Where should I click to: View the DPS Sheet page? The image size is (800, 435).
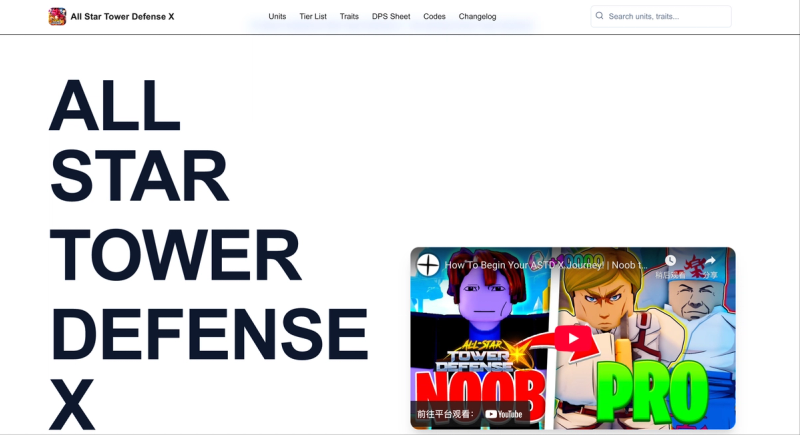[391, 16]
